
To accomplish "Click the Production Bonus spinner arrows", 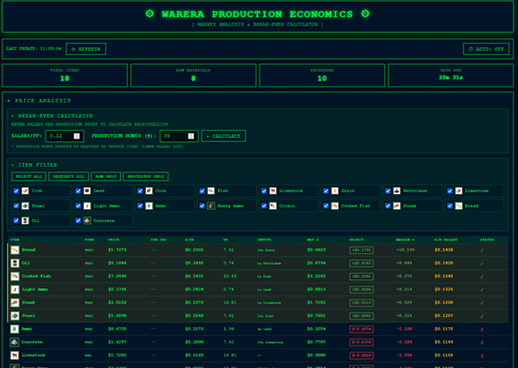I will pyautogui.click(x=191, y=136).
